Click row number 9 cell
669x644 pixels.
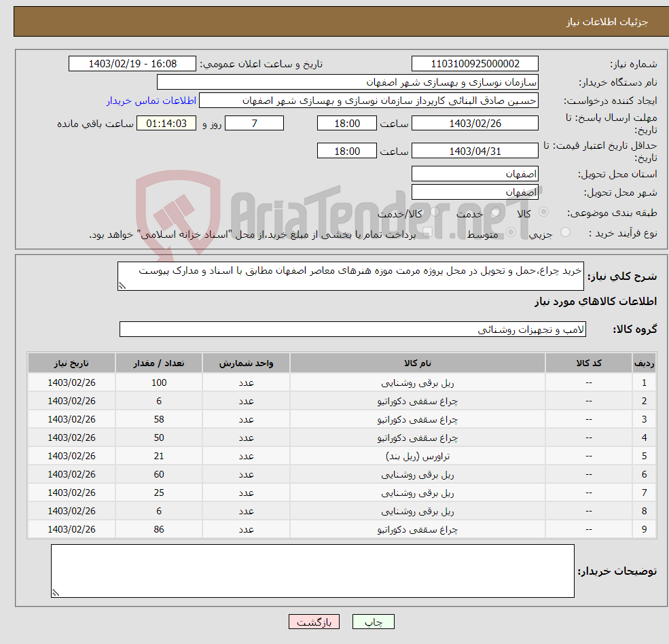tap(644, 530)
